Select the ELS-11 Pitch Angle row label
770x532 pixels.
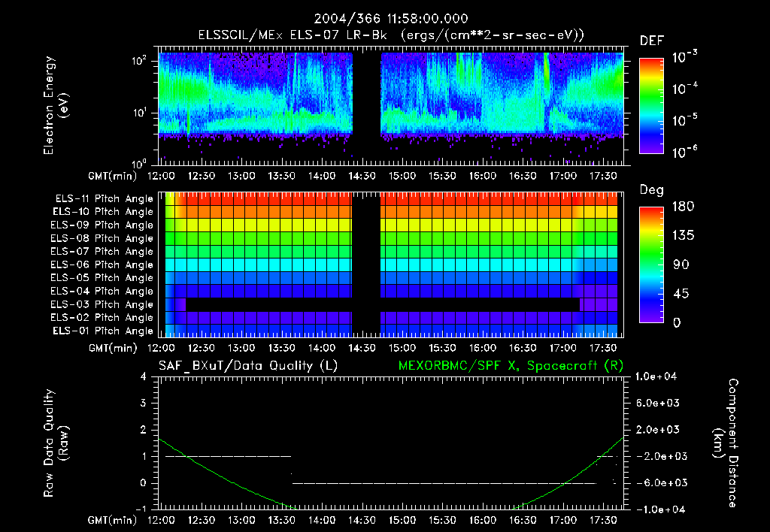tap(104, 199)
